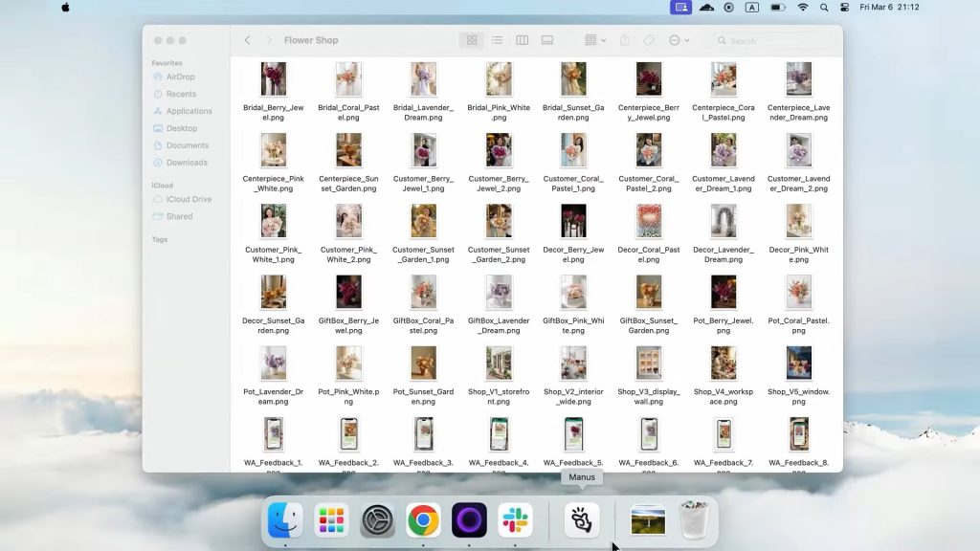Screen dimensions: 980x551
Task: Open the More actions ellipsis dropdown
Action: (x=679, y=40)
